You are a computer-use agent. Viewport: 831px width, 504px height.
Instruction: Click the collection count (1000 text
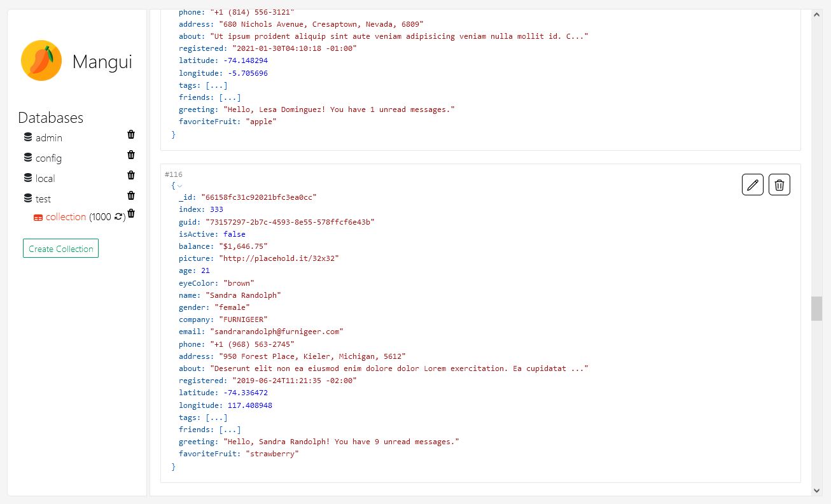tap(101, 217)
